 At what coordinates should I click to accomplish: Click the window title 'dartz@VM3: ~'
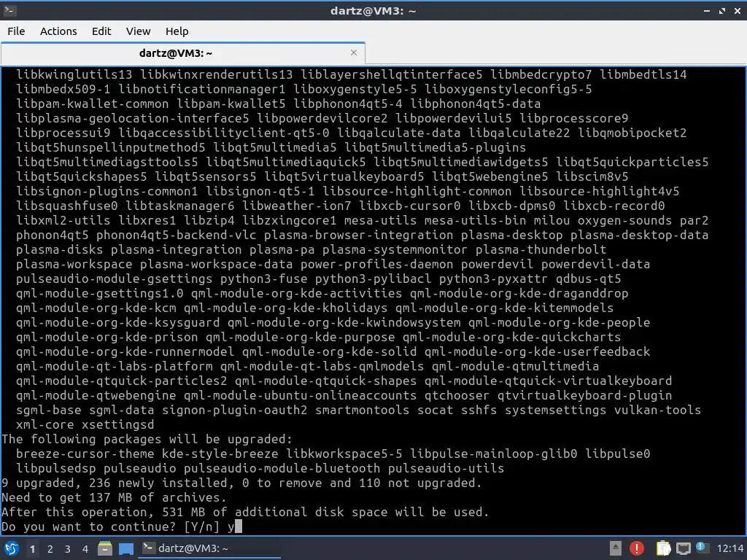click(x=373, y=10)
